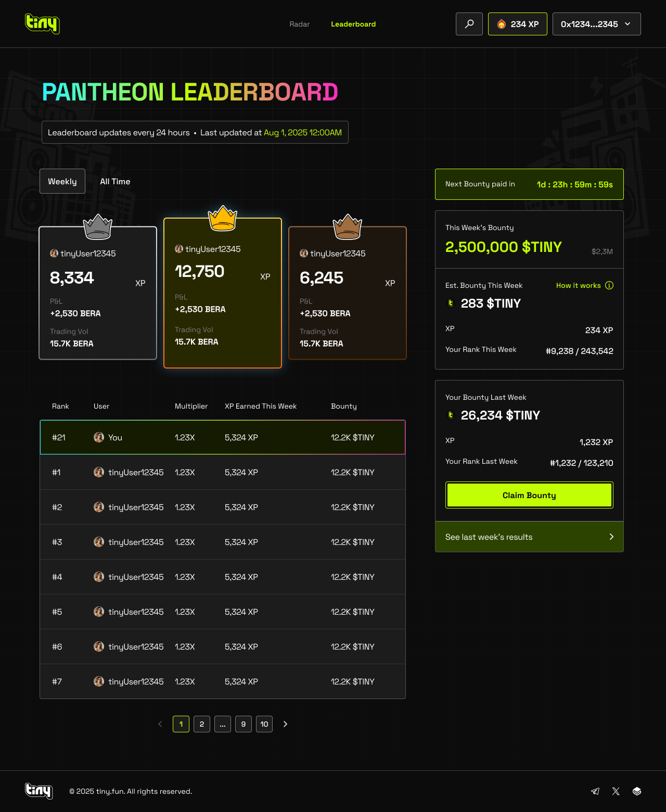Open the third-place 6,245 XP card
This screenshot has width=666, height=812.
coord(348,293)
